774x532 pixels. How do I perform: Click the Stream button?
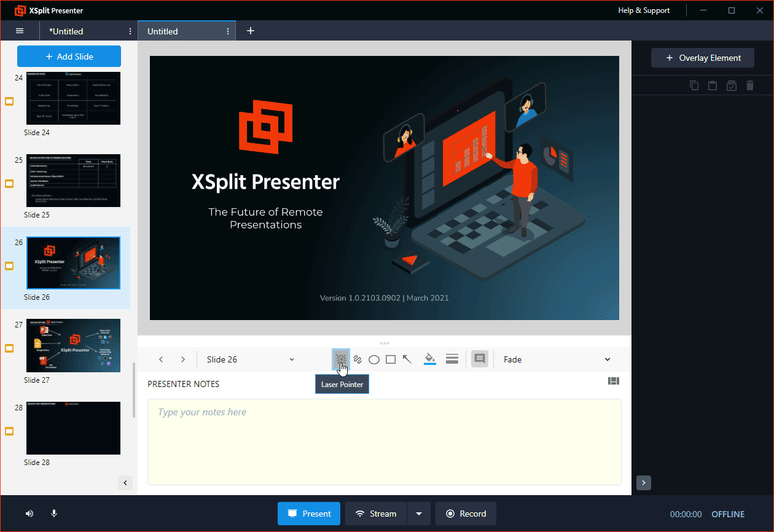coord(376,514)
